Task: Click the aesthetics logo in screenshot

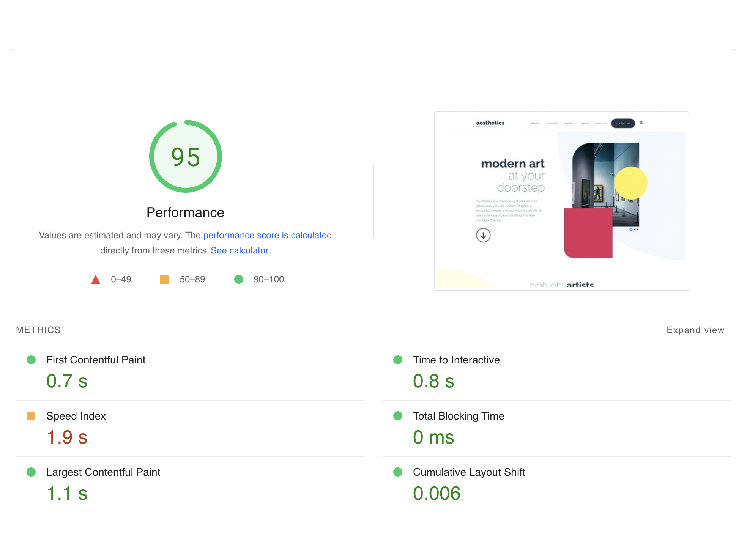Action: point(490,123)
